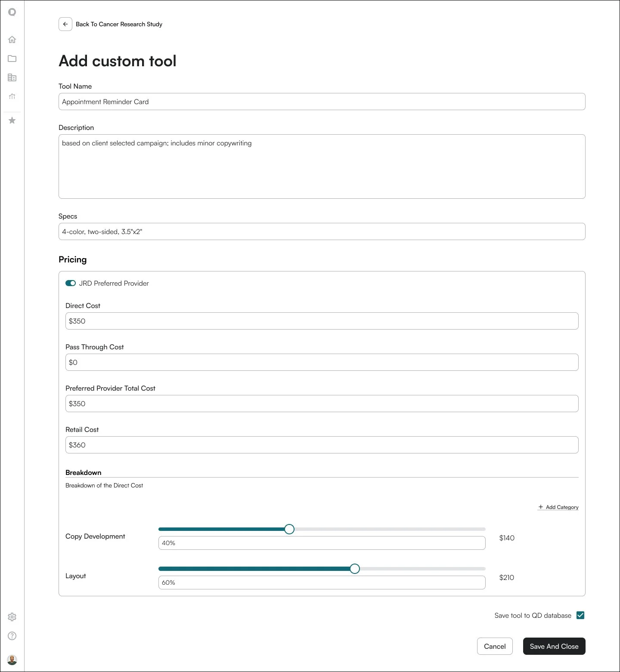Click the Layout percentage input field
620x672 pixels.
[322, 583]
